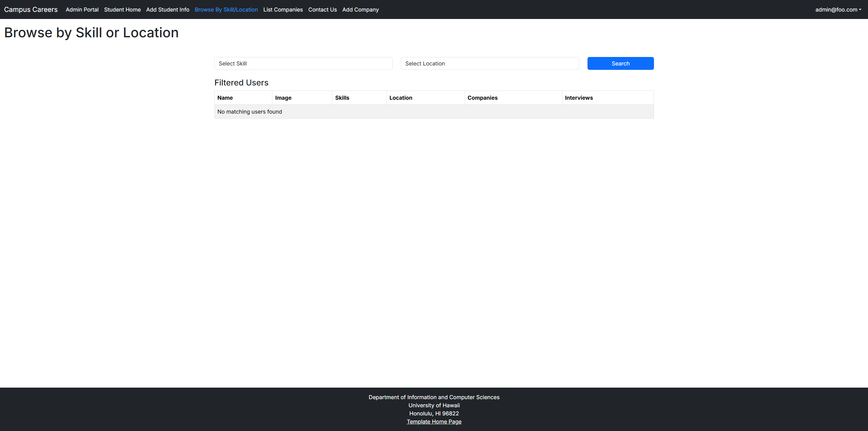
Task: Click the Location column header
Action: (x=401, y=98)
